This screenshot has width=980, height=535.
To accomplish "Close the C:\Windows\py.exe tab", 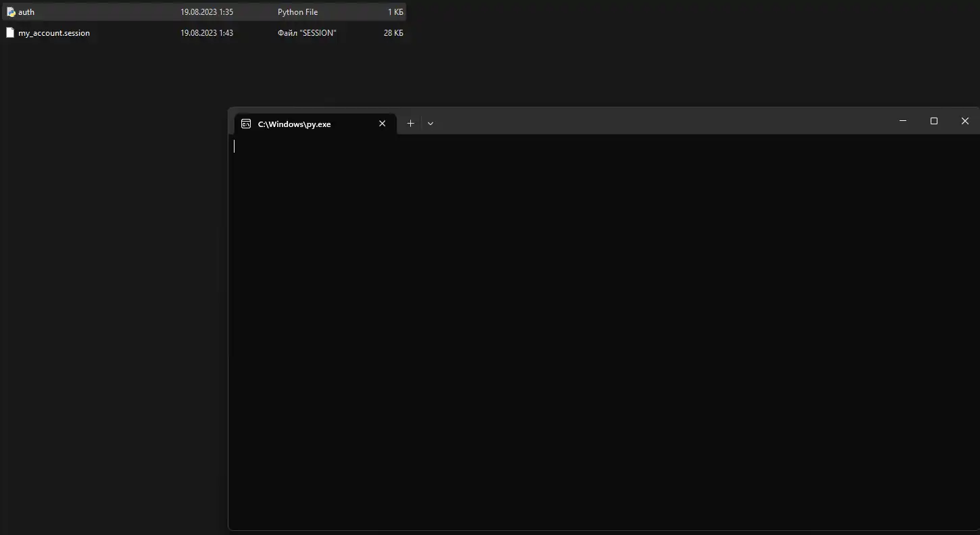I will 382,124.
